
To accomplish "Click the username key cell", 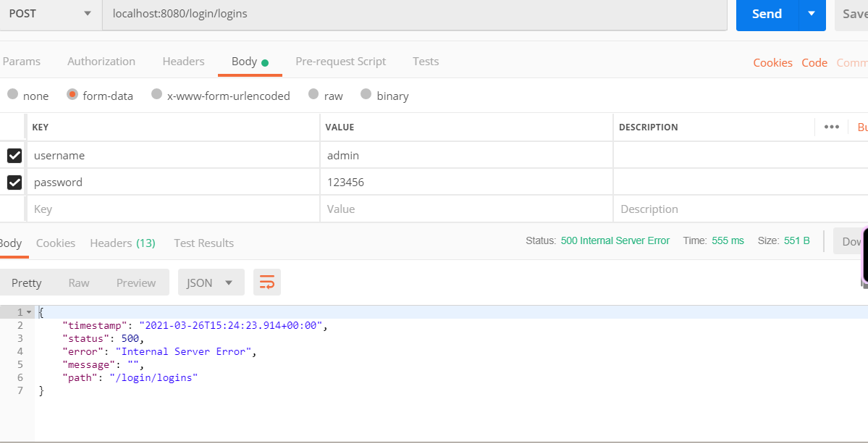I will pos(173,156).
